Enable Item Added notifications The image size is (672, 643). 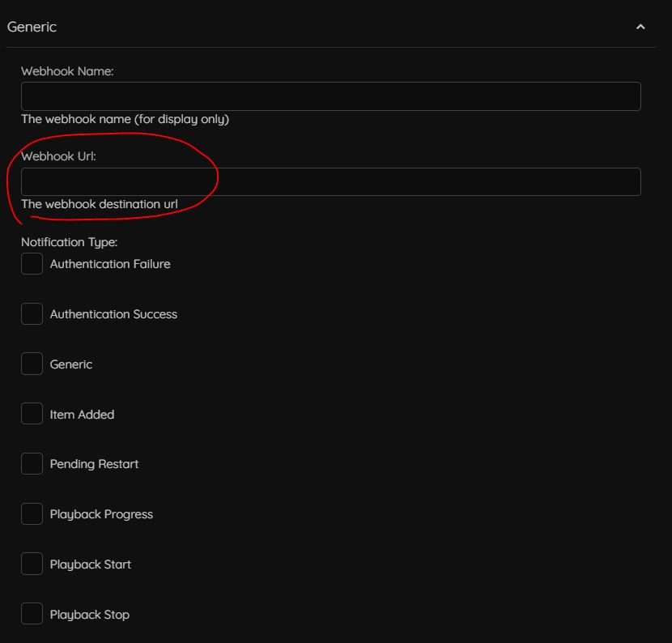pyautogui.click(x=32, y=413)
